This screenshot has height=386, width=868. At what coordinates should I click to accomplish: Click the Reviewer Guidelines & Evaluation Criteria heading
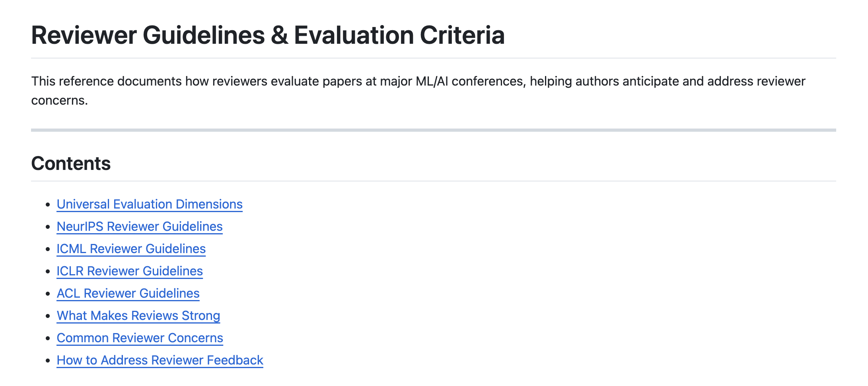(268, 35)
